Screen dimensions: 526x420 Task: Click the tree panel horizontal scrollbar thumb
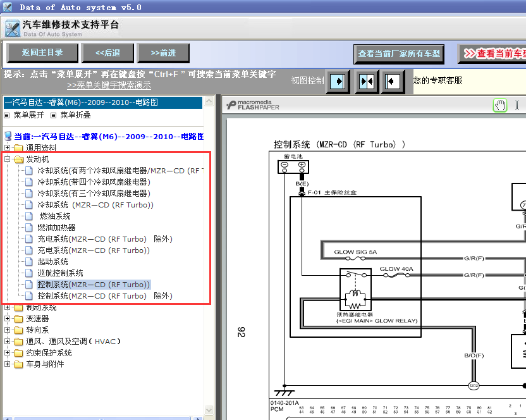tap(102, 418)
